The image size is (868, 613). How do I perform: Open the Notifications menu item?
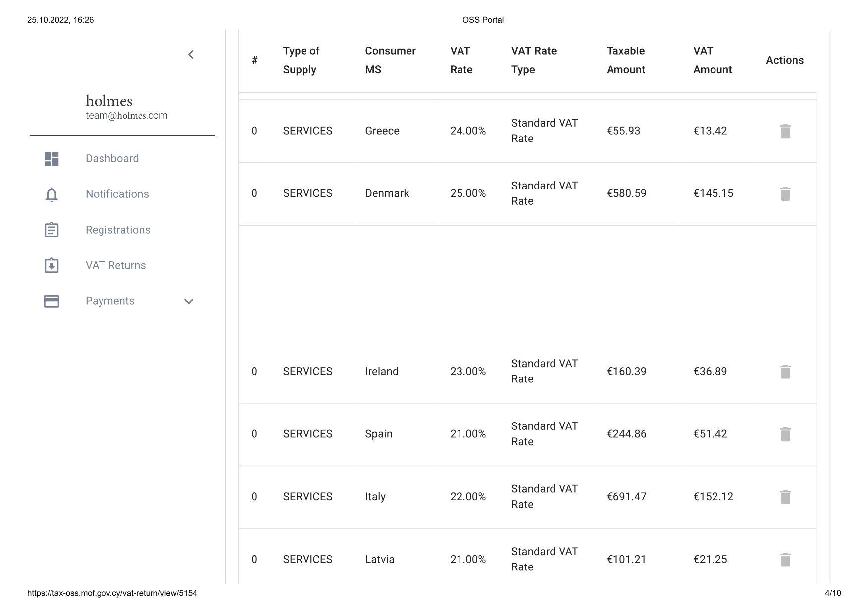click(117, 194)
